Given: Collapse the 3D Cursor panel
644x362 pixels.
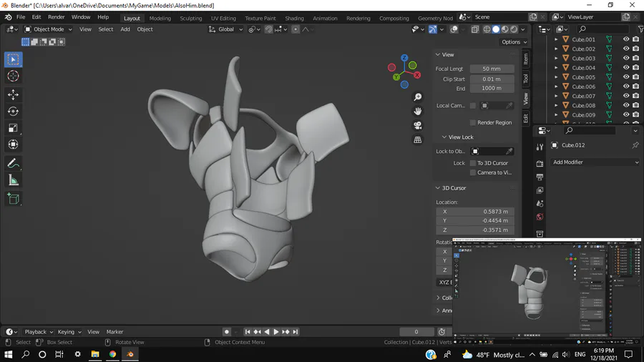Looking at the screenshot, I should (438, 188).
